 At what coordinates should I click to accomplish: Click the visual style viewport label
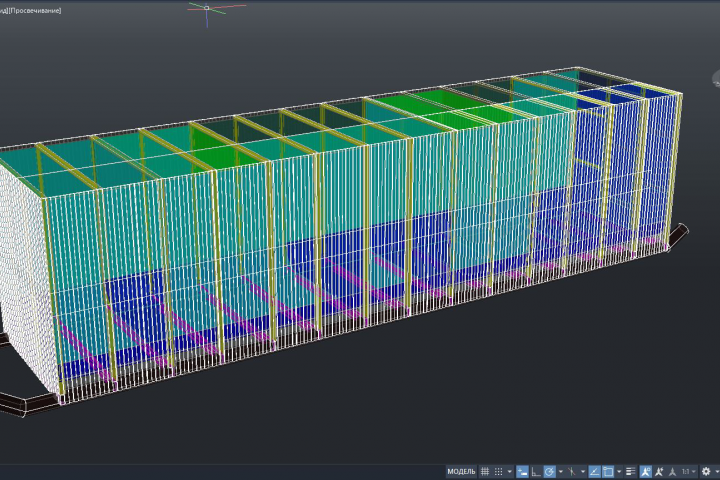tap(34, 10)
